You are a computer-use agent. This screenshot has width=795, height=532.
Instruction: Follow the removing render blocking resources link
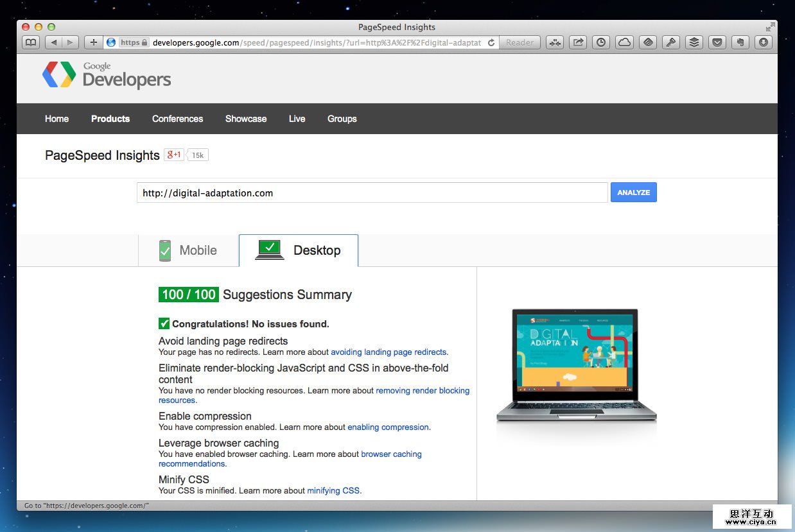423,391
